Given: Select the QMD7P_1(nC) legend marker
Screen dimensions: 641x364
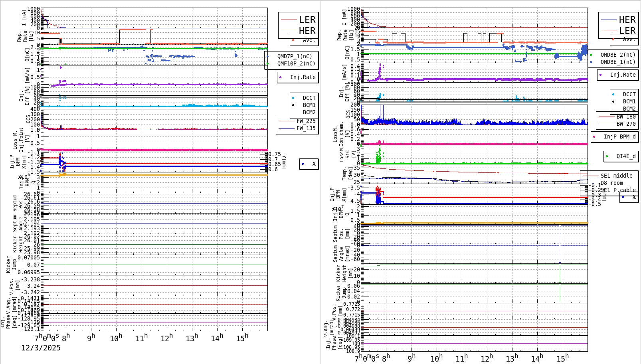Looking at the screenshot, I should point(267,57).
